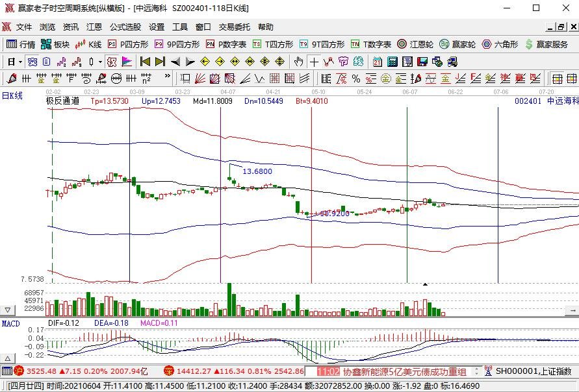
Task: Click the step line icon labeled 9
Action: (x=77, y=62)
